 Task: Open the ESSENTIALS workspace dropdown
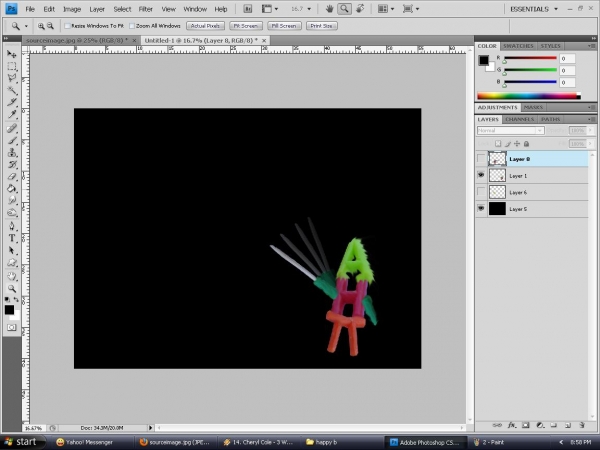(x=534, y=9)
